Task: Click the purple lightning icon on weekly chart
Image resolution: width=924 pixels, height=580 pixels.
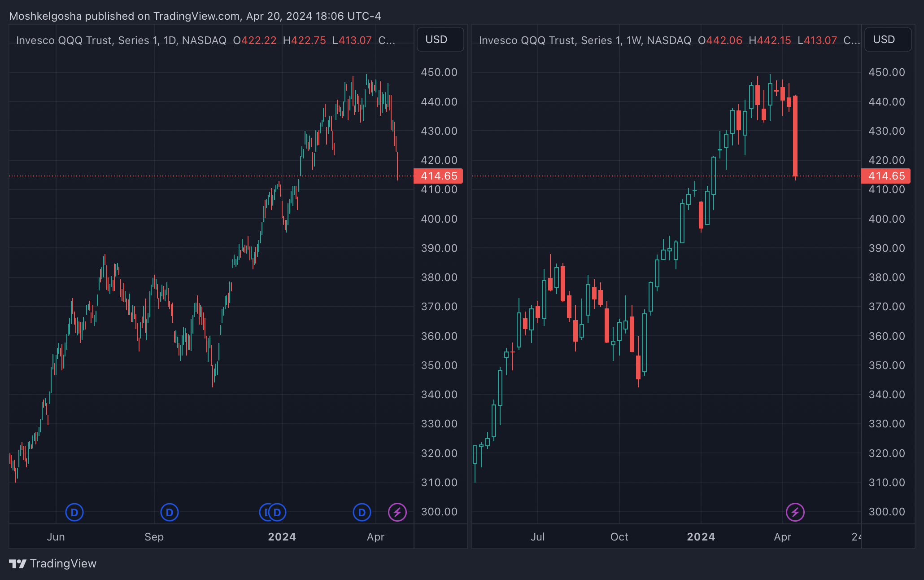Action: point(795,512)
